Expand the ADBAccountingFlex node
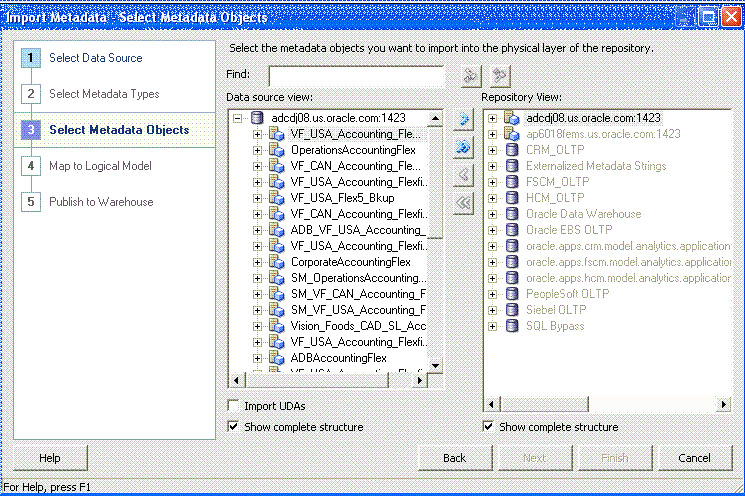This screenshot has height=496, width=745. pyautogui.click(x=257, y=359)
